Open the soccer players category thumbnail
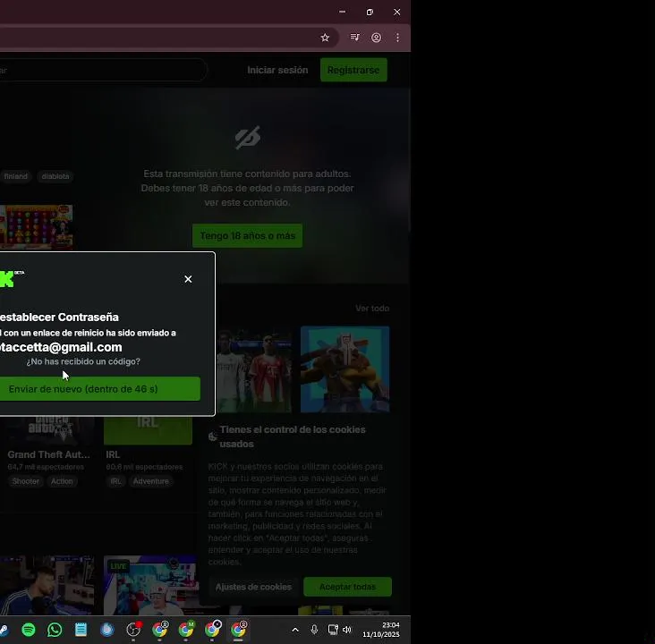This screenshot has height=644, width=655. (x=254, y=370)
